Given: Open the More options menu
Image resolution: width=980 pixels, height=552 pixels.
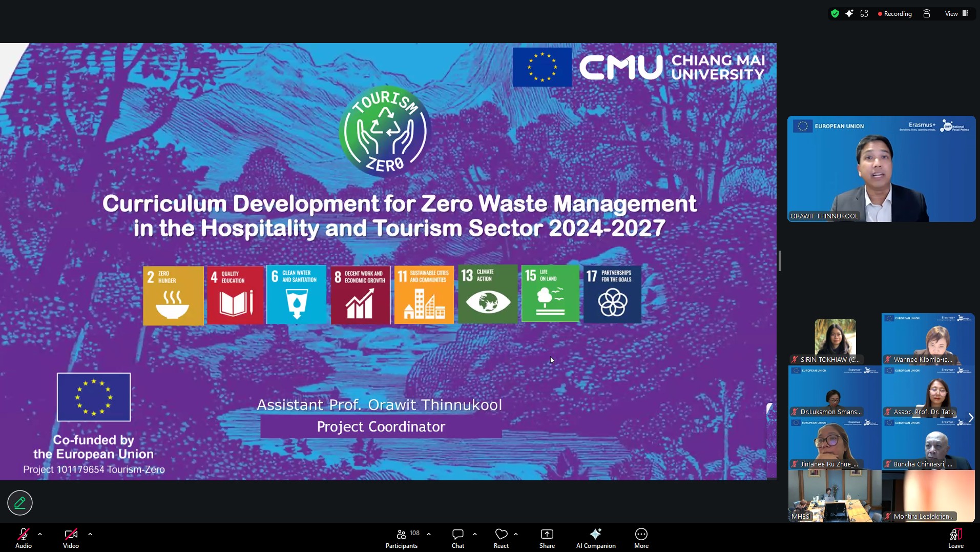Looking at the screenshot, I should (x=641, y=538).
